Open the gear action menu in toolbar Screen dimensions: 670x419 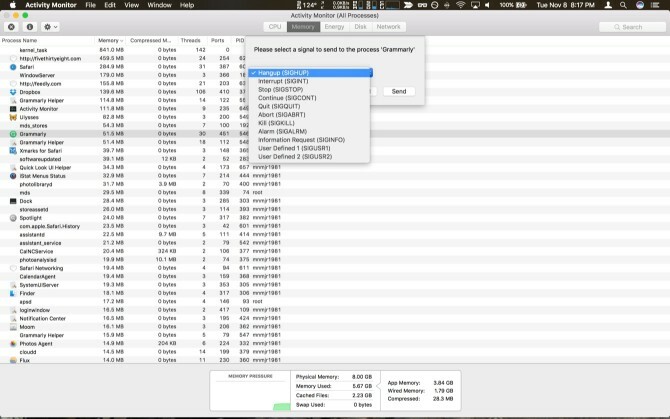pyautogui.click(x=50, y=27)
